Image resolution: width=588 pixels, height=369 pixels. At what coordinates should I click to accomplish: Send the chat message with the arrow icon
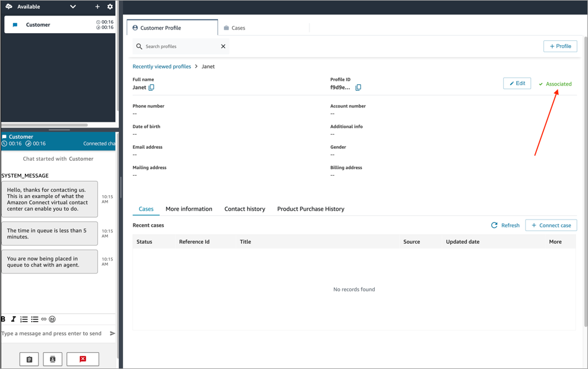coord(112,333)
